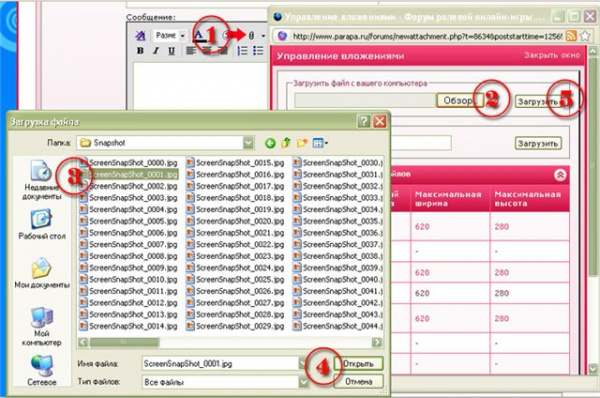
Task: Open the Тип файлов dropdown
Action: click(304, 382)
